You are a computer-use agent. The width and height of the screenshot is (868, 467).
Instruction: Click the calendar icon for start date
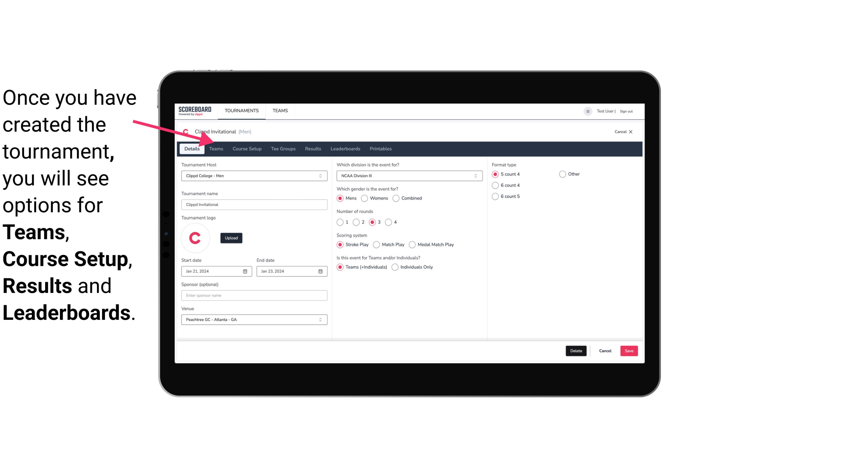[246, 271]
